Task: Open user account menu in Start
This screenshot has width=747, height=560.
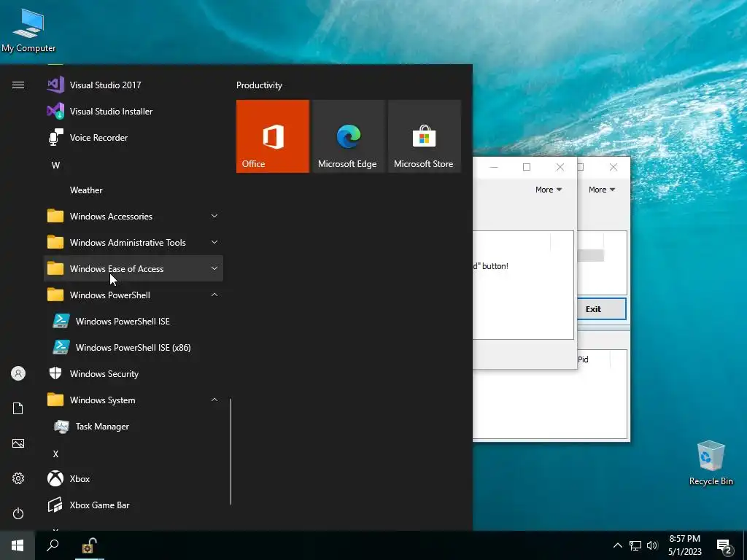Action: [x=18, y=373]
